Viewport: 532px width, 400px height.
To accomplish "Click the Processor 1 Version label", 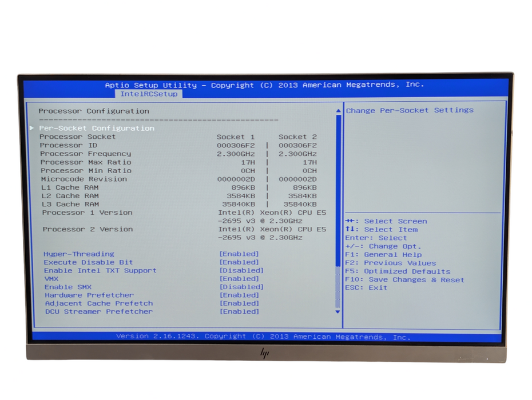I will [87, 213].
